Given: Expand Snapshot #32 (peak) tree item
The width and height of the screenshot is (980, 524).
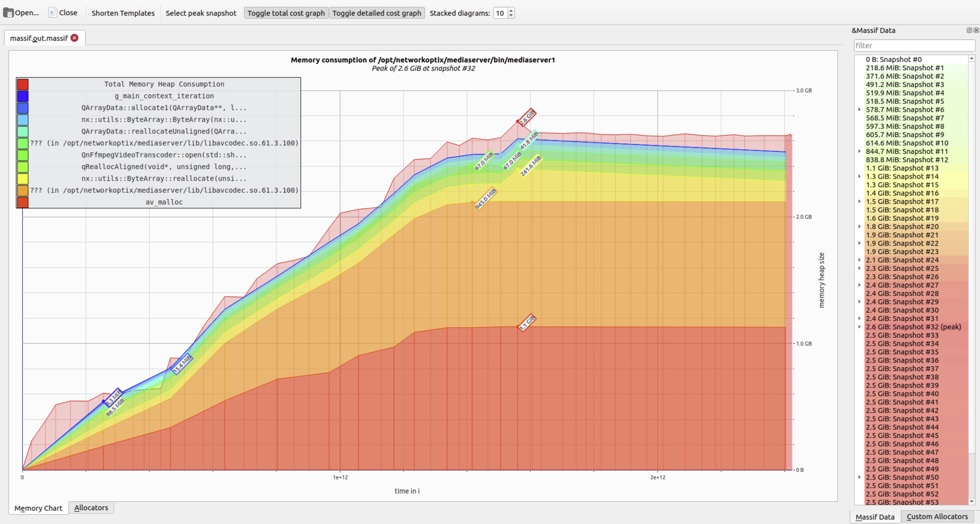Looking at the screenshot, I should [859, 327].
